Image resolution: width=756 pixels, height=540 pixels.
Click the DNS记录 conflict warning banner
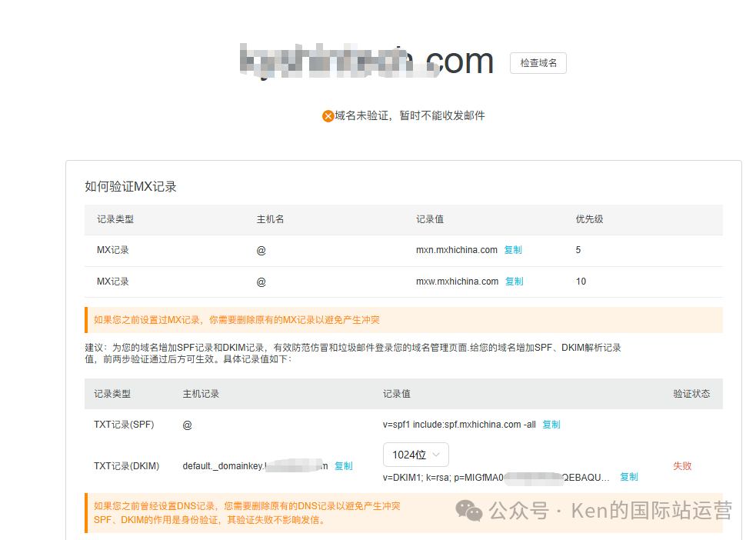coord(404,512)
